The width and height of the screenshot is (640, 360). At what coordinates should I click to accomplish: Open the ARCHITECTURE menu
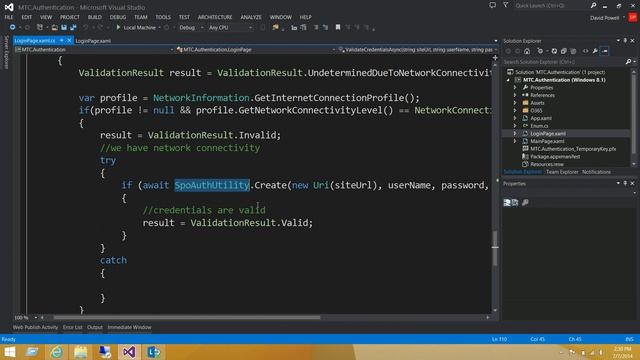click(x=215, y=17)
